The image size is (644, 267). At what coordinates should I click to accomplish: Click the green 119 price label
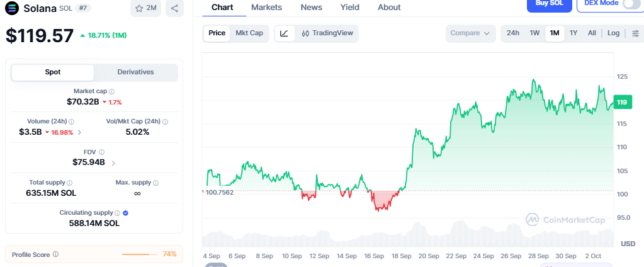pyautogui.click(x=622, y=102)
